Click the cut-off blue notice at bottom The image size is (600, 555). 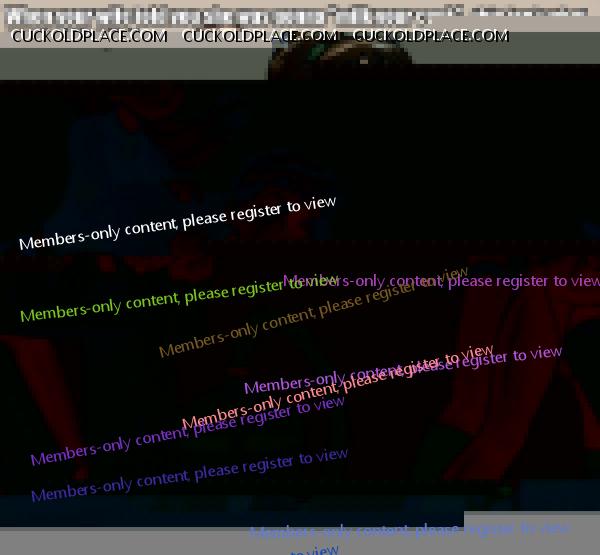[x=410, y=529]
